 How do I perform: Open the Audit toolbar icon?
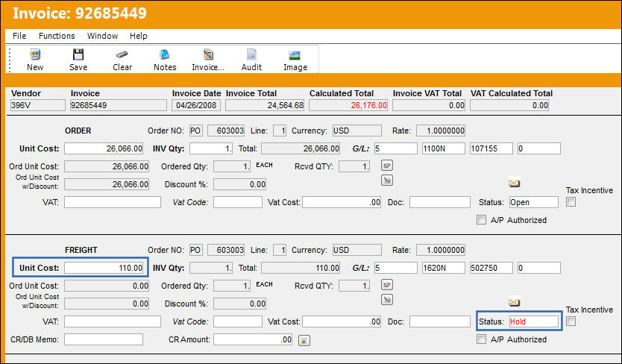(x=251, y=54)
